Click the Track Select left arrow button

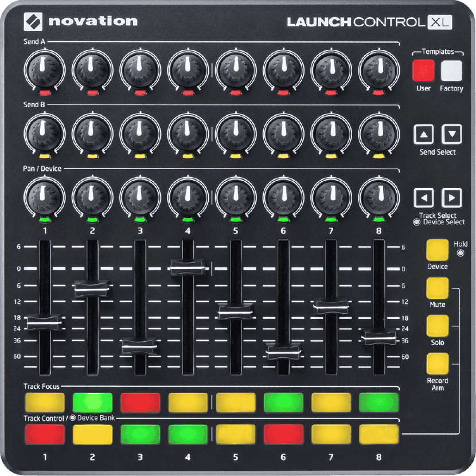click(423, 198)
